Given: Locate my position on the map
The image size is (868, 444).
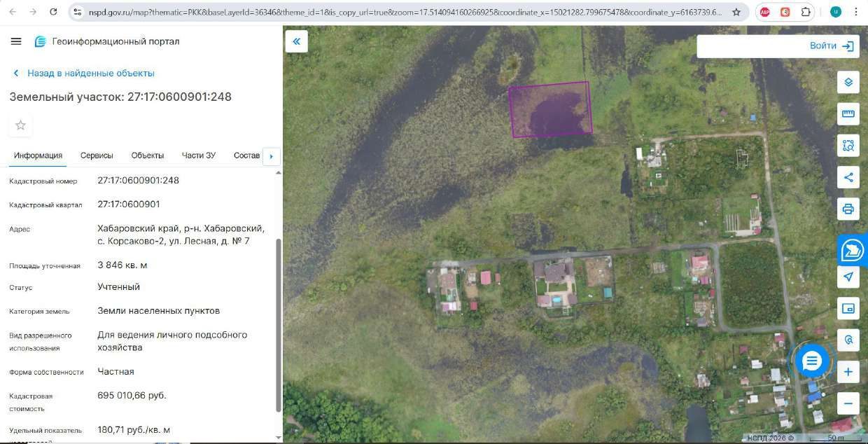Looking at the screenshot, I should (848, 277).
